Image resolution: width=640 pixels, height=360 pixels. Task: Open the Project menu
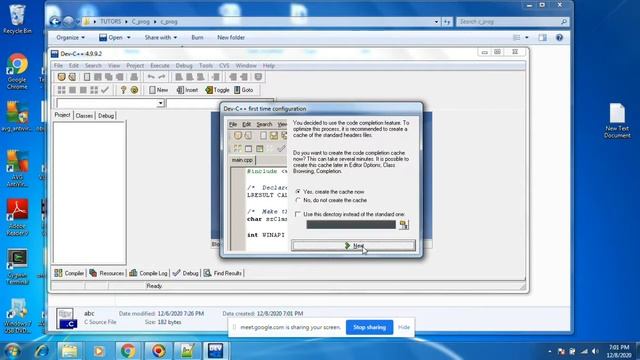pyautogui.click(x=135, y=65)
